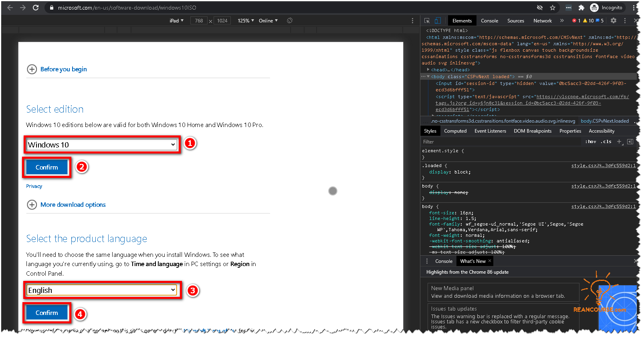Switch to the Network tab
The height and width of the screenshot is (337, 644).
[x=543, y=20]
